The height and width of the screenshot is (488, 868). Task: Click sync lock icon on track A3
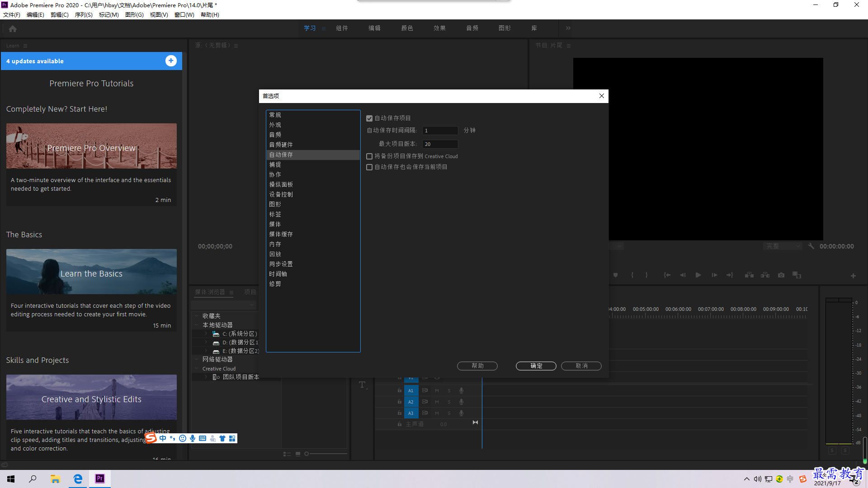click(425, 413)
